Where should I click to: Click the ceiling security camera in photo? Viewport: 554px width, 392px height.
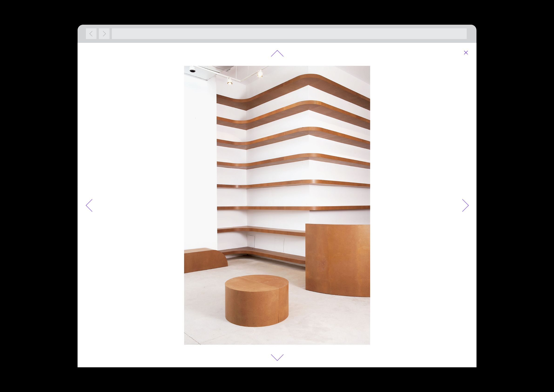tap(192, 71)
